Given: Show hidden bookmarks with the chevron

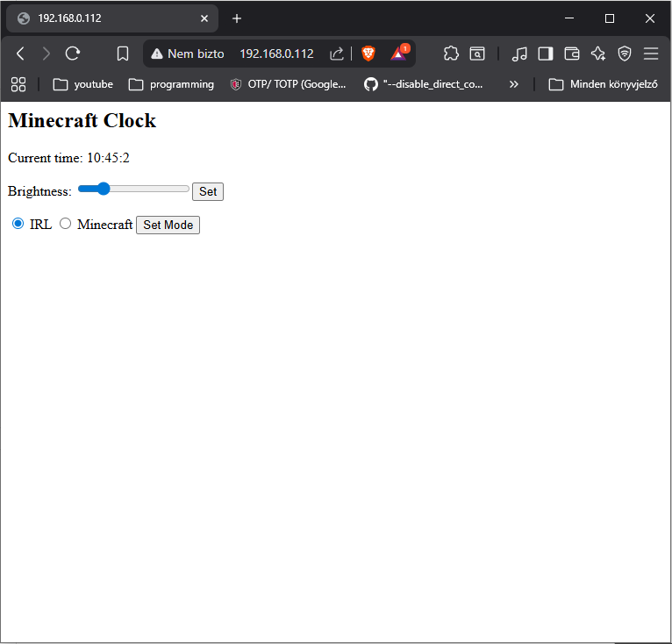Looking at the screenshot, I should click(513, 84).
